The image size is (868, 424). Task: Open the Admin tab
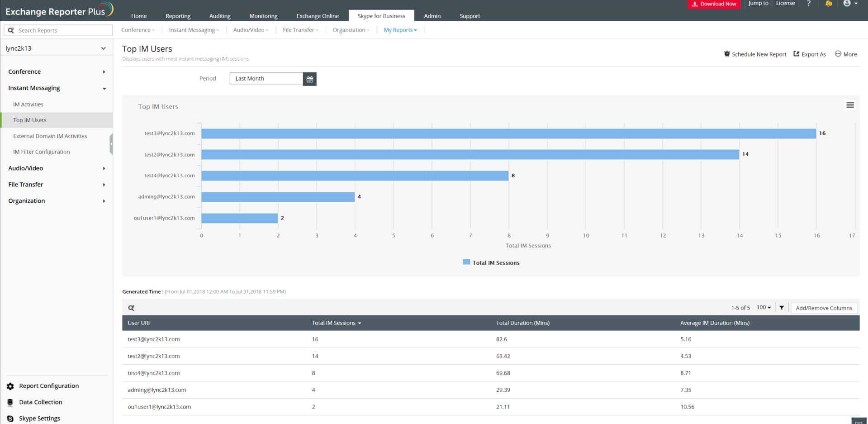[x=432, y=16]
